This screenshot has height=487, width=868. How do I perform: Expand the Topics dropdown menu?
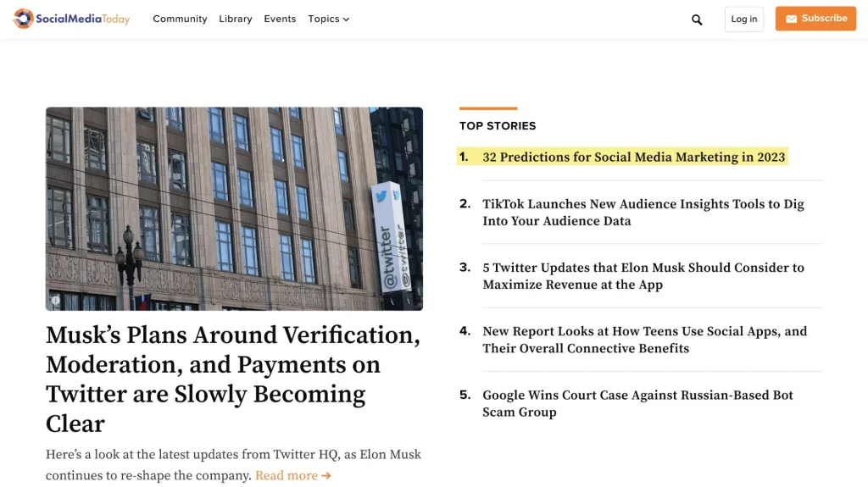[329, 19]
